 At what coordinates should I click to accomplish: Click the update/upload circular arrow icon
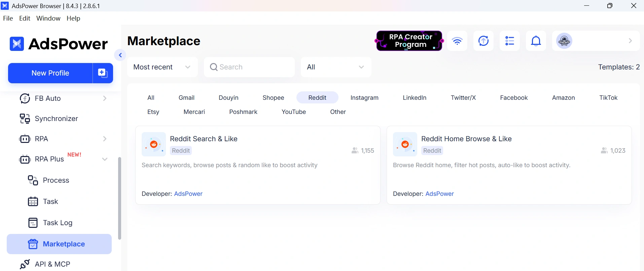coord(484,41)
